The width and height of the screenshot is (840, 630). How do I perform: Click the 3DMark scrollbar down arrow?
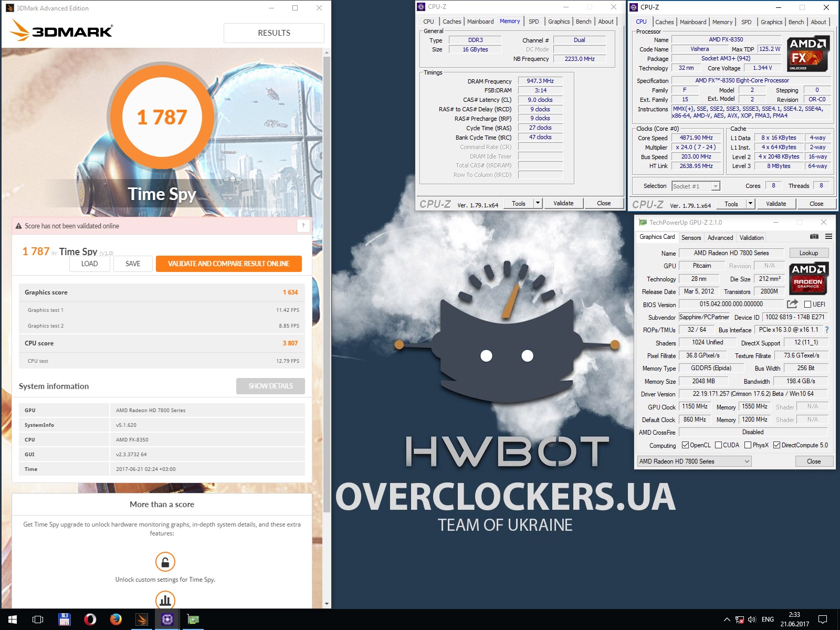pos(327,604)
